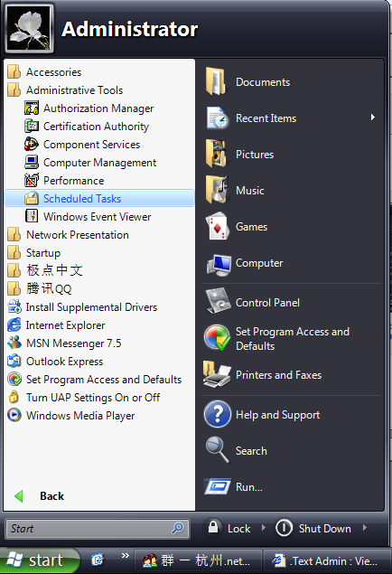392x574 pixels.
Task: Open the Computer icon
Action: (x=219, y=264)
